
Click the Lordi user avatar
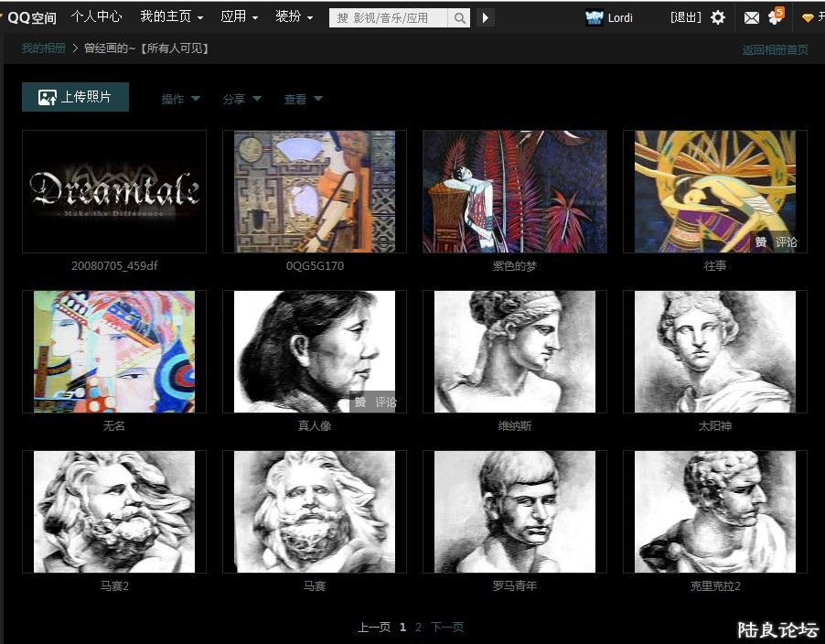point(595,17)
